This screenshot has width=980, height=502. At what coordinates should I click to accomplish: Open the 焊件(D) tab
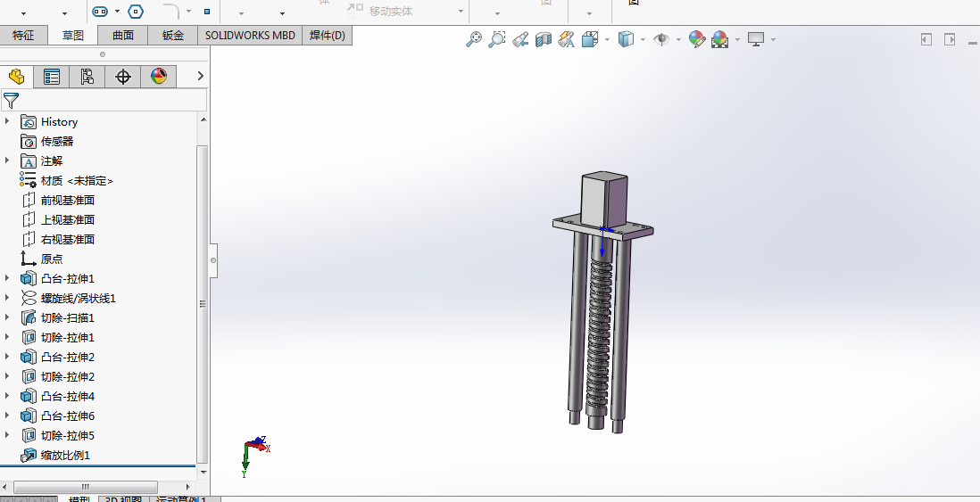pos(327,35)
